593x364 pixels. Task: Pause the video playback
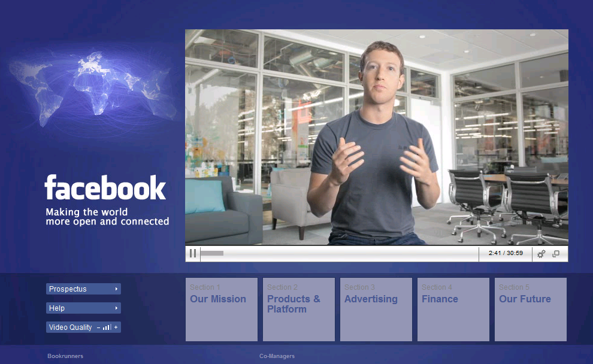[193, 253]
